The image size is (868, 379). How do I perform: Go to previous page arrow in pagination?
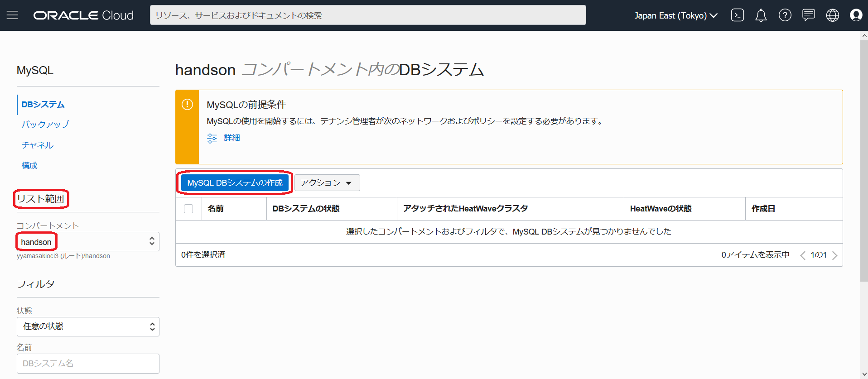[x=802, y=255]
